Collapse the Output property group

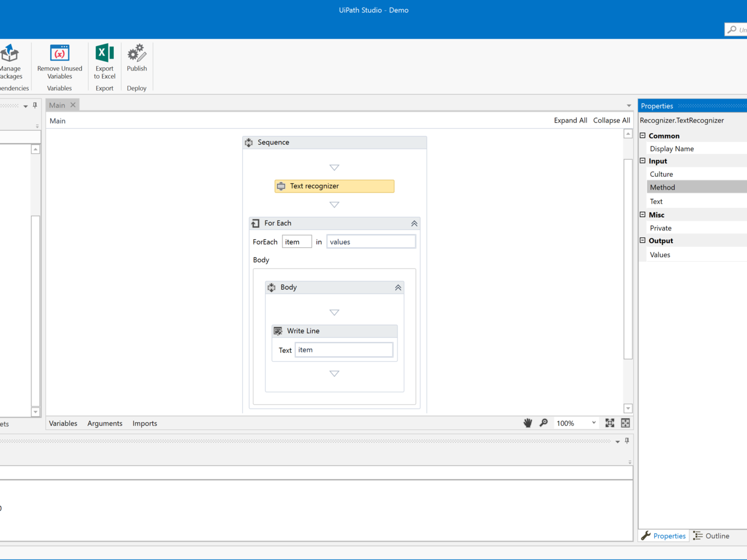[x=643, y=240]
